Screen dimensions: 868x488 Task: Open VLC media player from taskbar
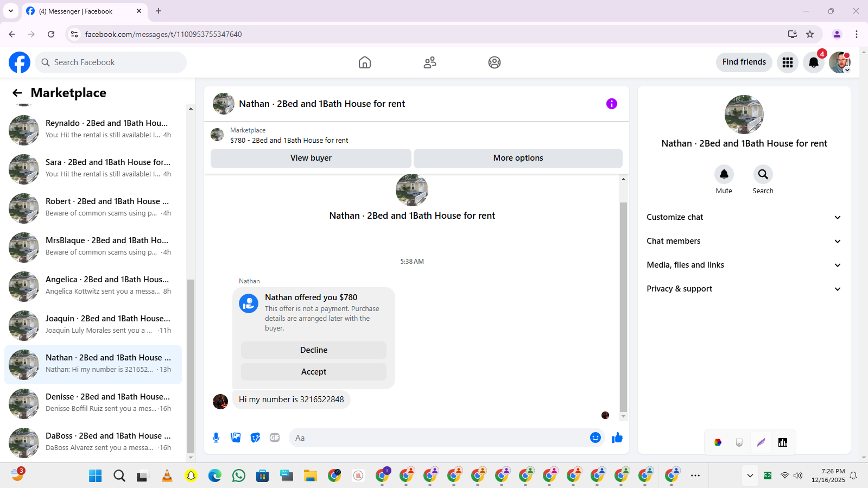click(x=167, y=476)
